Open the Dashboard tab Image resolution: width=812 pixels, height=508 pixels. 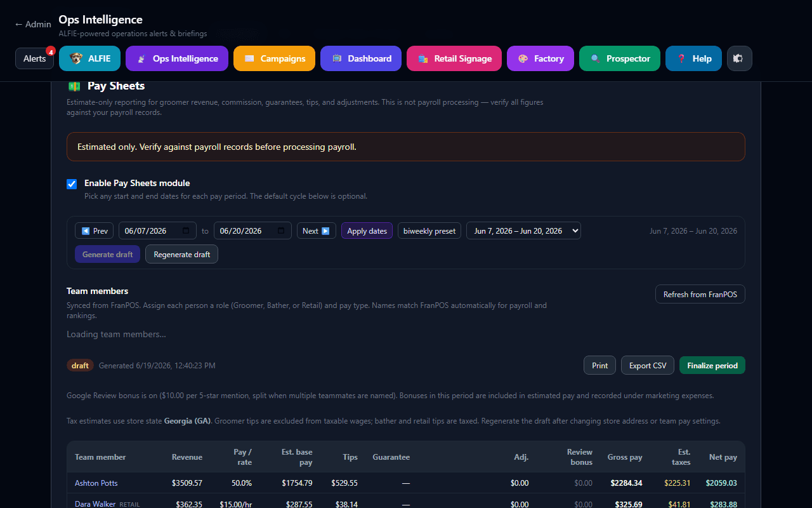(361, 58)
